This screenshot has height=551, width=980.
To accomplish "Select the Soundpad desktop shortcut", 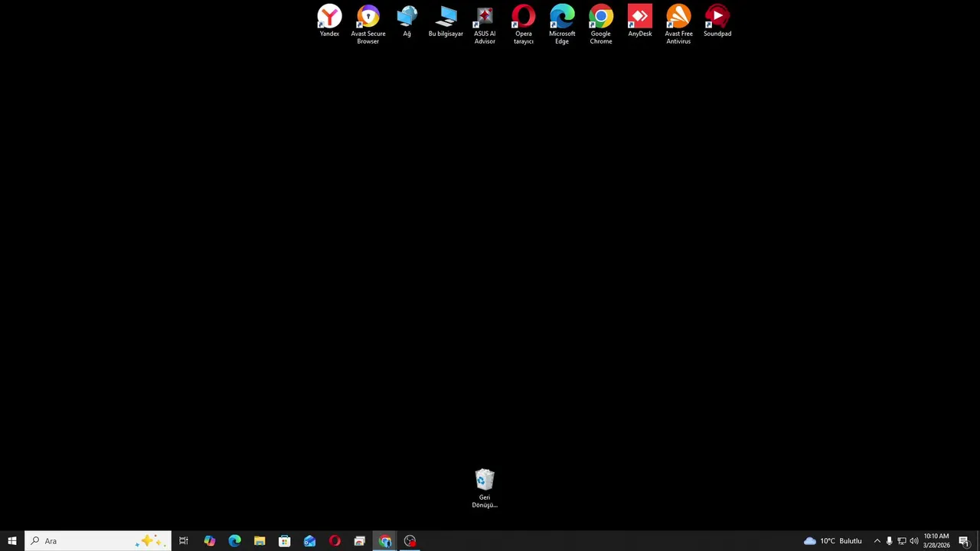I will tap(717, 21).
